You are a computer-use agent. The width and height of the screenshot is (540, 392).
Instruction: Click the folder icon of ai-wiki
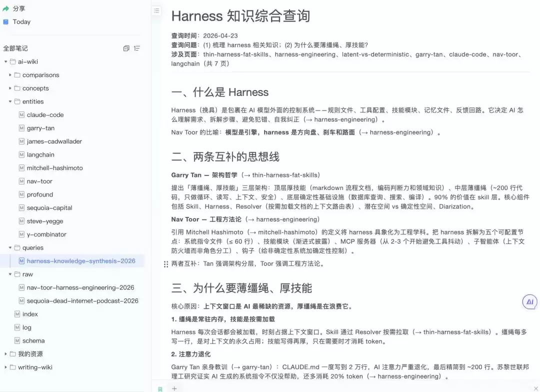tap(12, 61)
